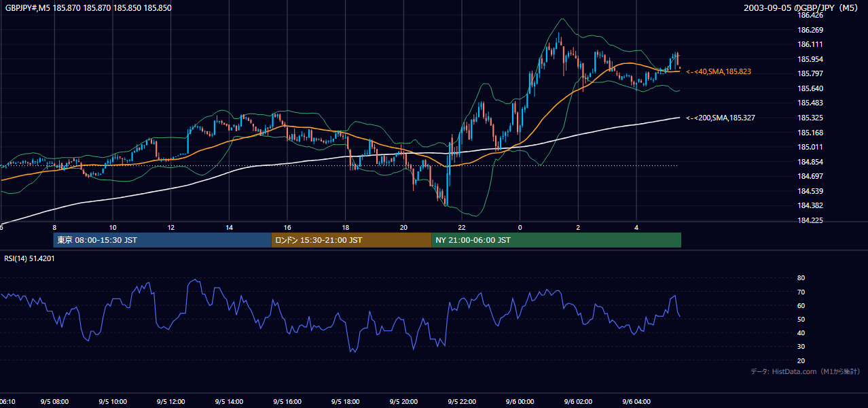
Task: Click the 9/6 04:00 time axis label
Action: pyautogui.click(x=636, y=402)
